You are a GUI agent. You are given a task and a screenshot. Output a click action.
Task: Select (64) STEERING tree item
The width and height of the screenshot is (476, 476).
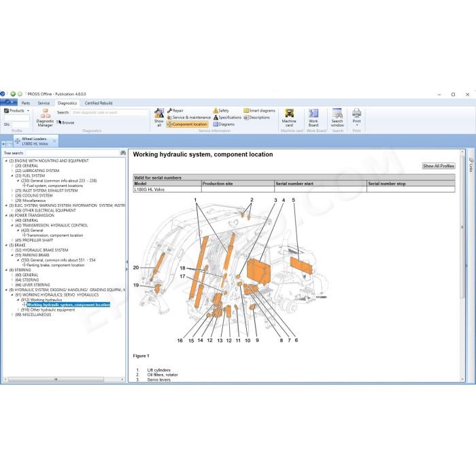[x=27, y=280]
